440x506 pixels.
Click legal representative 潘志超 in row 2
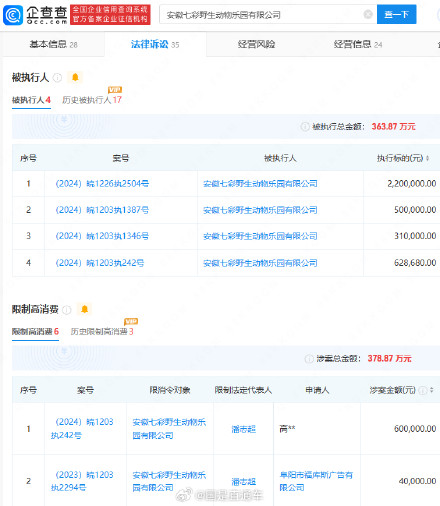[244, 481]
